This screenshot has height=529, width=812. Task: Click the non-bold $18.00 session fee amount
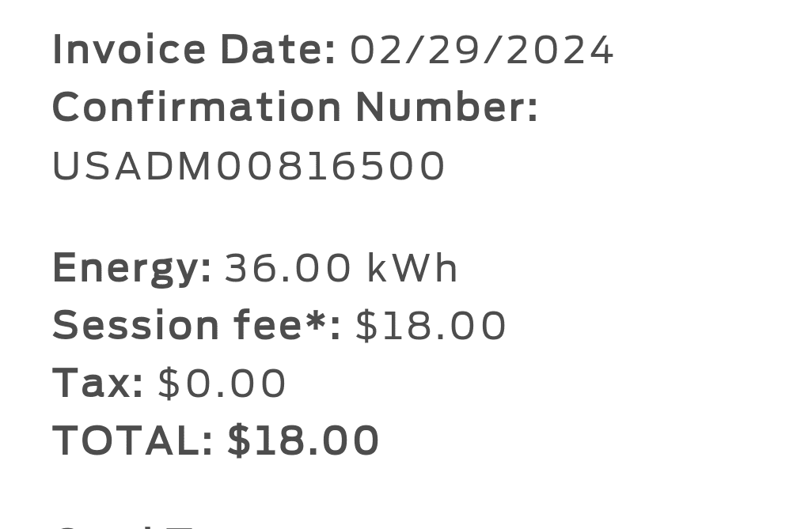[431, 326]
